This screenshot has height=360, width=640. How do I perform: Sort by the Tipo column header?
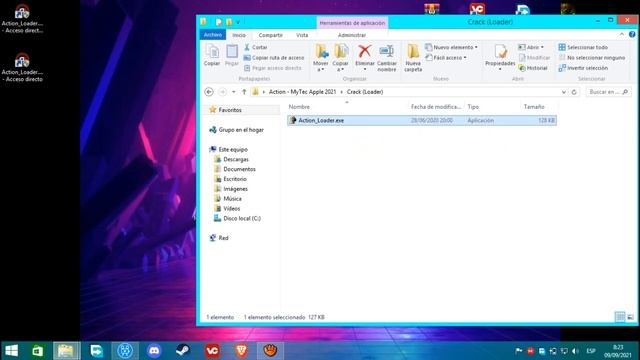(473, 107)
